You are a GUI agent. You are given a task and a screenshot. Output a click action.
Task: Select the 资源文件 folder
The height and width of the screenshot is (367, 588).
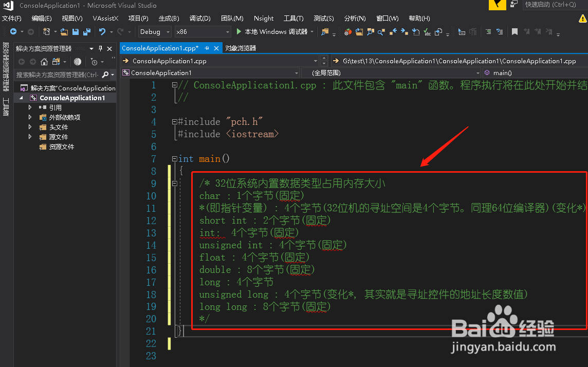coord(62,146)
